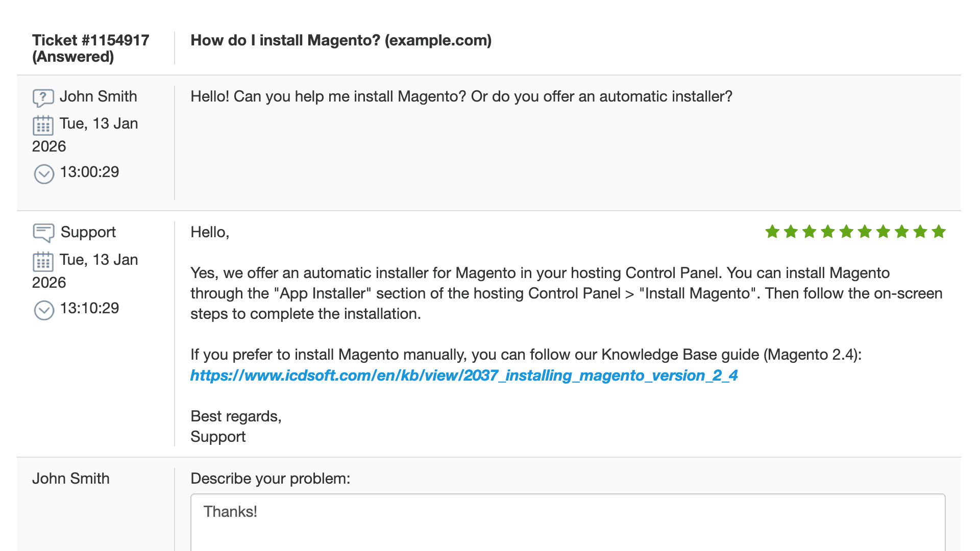The image size is (980, 551).
Task: Select the fifth star in the rating
Action: [x=846, y=232]
